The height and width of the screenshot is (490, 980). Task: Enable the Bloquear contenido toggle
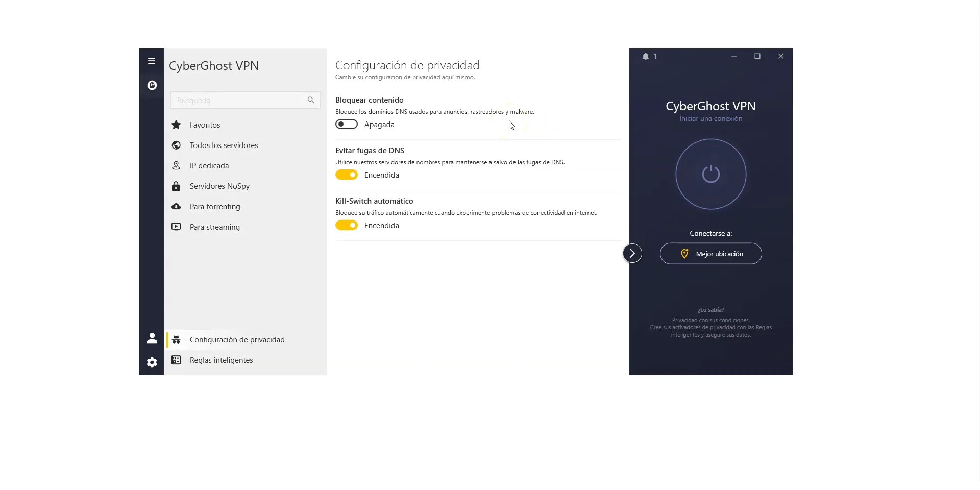coord(347,124)
